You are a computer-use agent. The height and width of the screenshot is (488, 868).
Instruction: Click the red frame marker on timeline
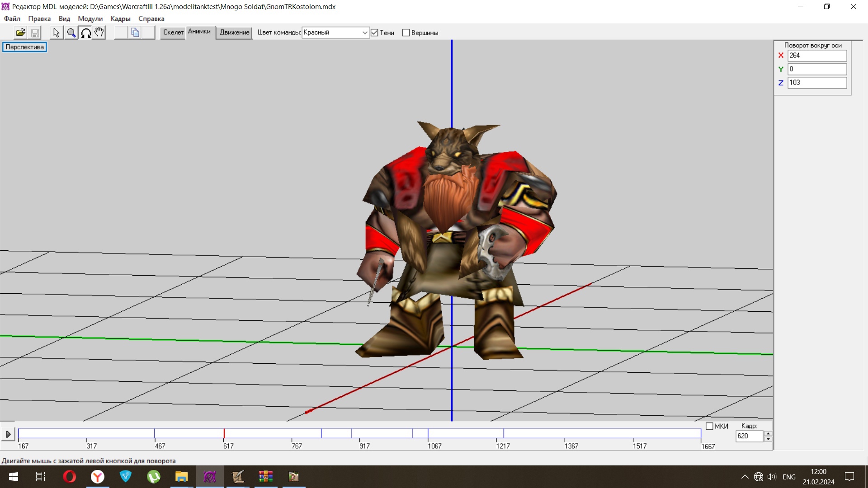(x=224, y=433)
